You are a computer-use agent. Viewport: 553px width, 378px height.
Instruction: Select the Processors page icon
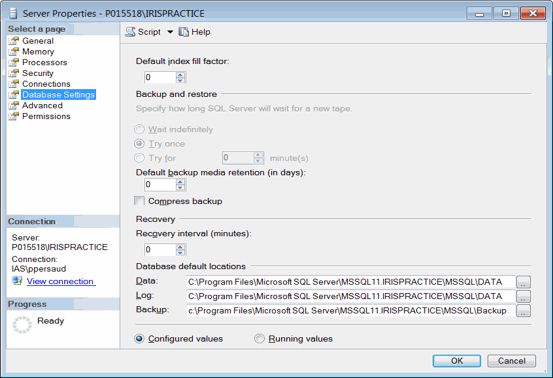pyautogui.click(x=14, y=62)
